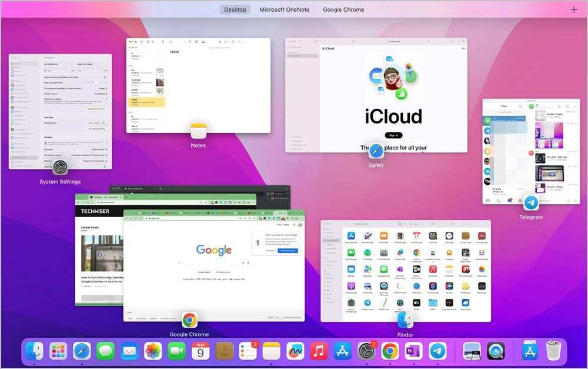Open Telegram from the Dock

click(x=437, y=351)
